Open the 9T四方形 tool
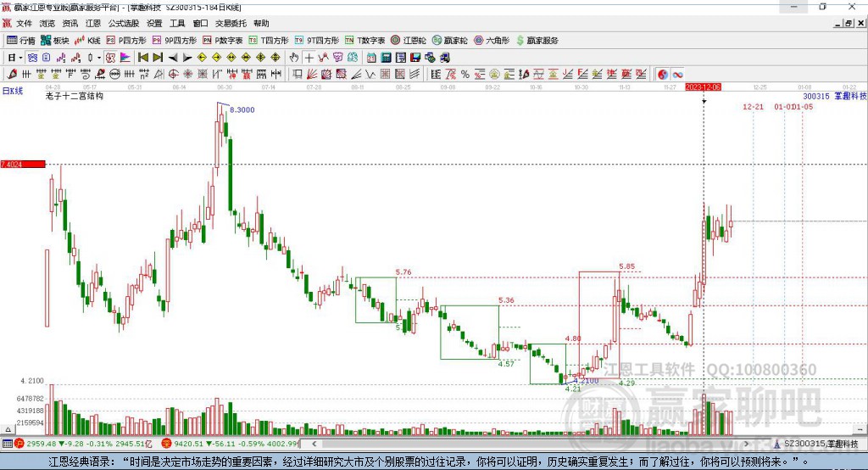This screenshot has width=868, height=470. tap(317, 41)
